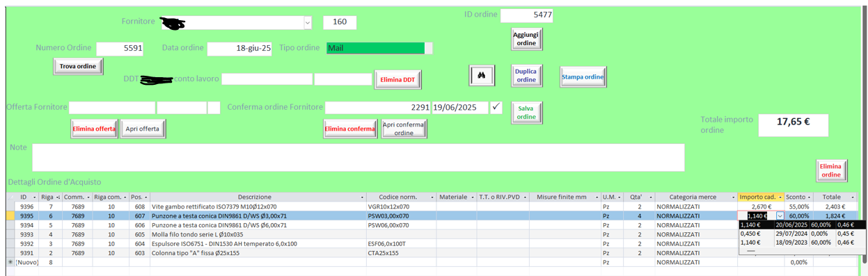Click the row selector of row 9395
Screen dimensions: 868x276
coord(10,216)
